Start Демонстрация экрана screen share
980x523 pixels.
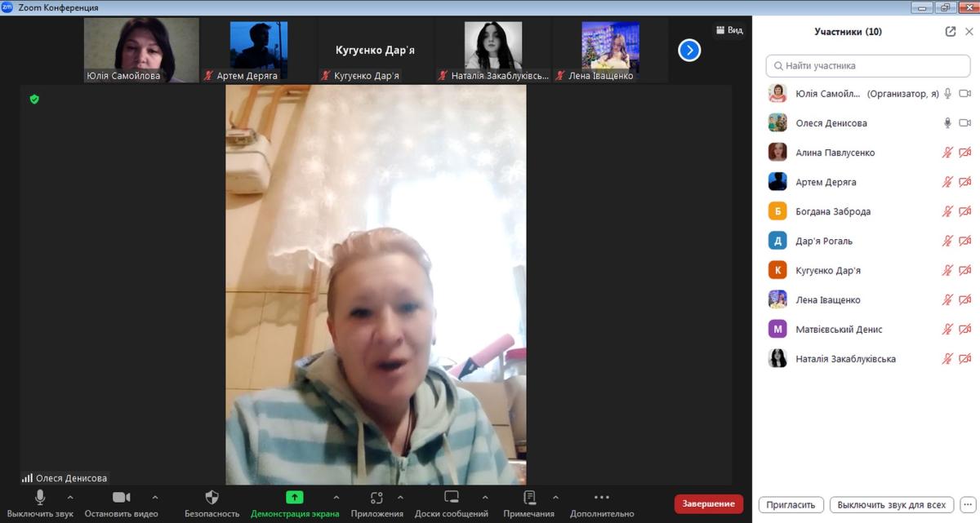[x=295, y=504]
